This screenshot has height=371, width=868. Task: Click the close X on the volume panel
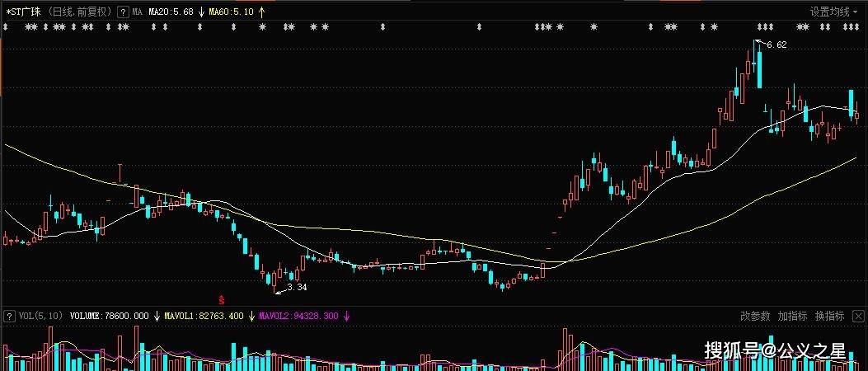(x=857, y=316)
